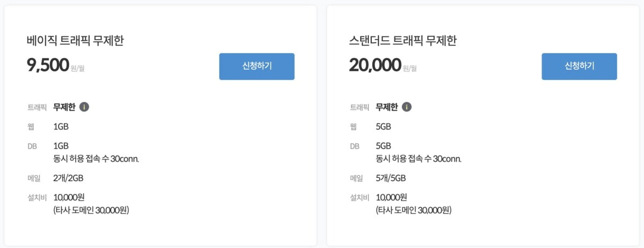This screenshot has width=644, height=248.
Task: Click the DB label in the Standard plan
Action: pos(355,146)
